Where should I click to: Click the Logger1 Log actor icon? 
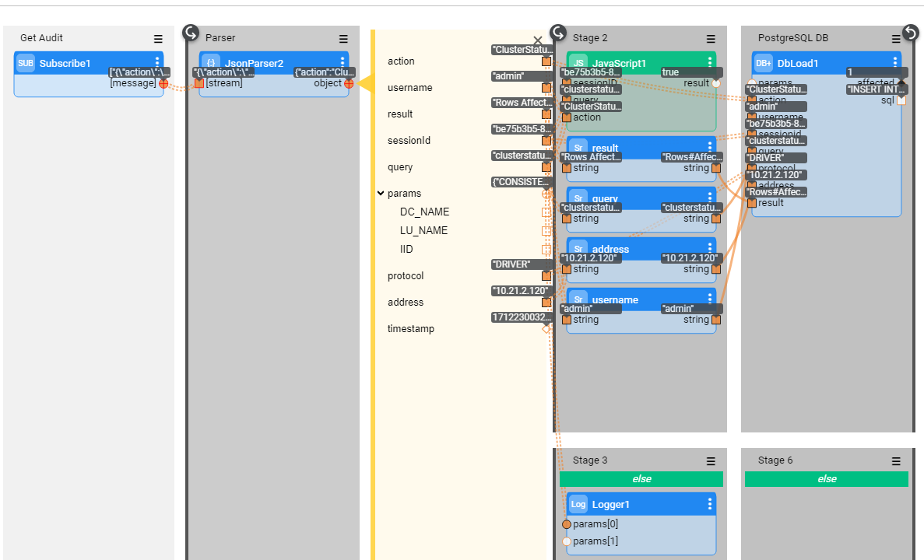578,504
